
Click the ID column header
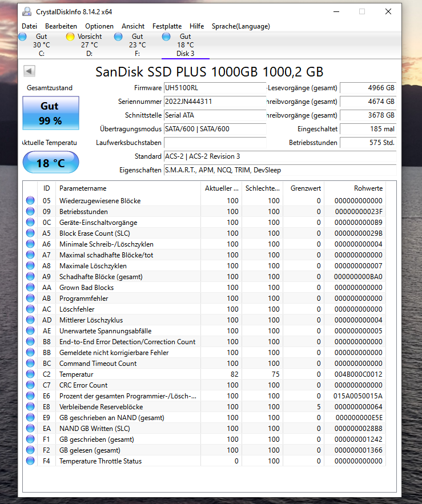47,188
